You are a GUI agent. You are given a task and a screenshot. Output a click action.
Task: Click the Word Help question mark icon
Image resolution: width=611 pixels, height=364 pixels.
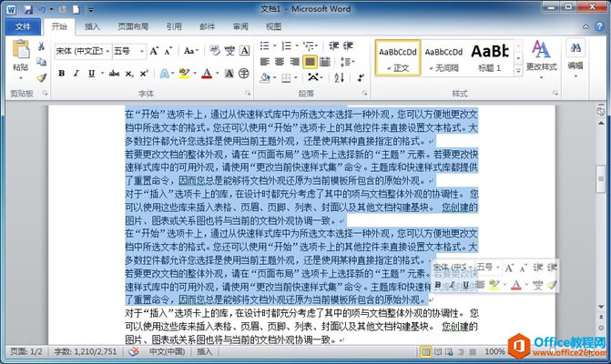click(599, 26)
